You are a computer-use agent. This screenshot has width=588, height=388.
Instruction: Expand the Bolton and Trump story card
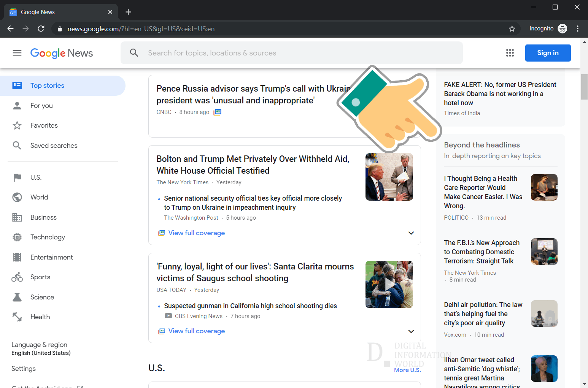(411, 233)
